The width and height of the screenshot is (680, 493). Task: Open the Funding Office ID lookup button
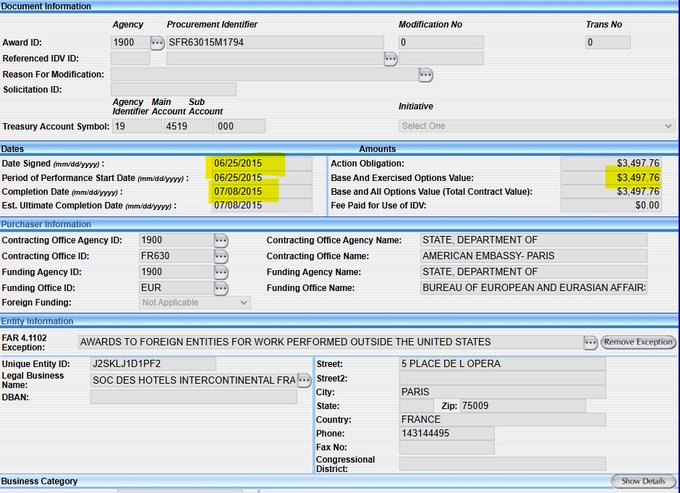click(x=221, y=288)
